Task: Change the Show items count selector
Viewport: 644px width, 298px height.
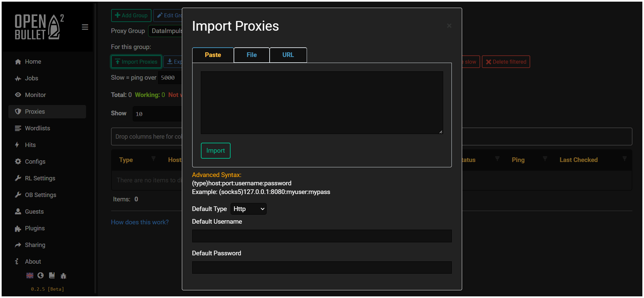Action: pyautogui.click(x=157, y=114)
